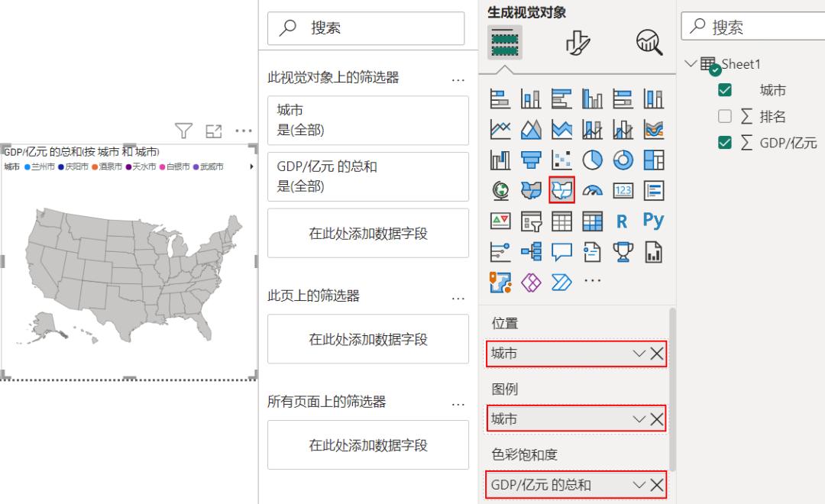Open the 位置 field dropdown
The height and width of the screenshot is (504, 825).
[640, 354]
